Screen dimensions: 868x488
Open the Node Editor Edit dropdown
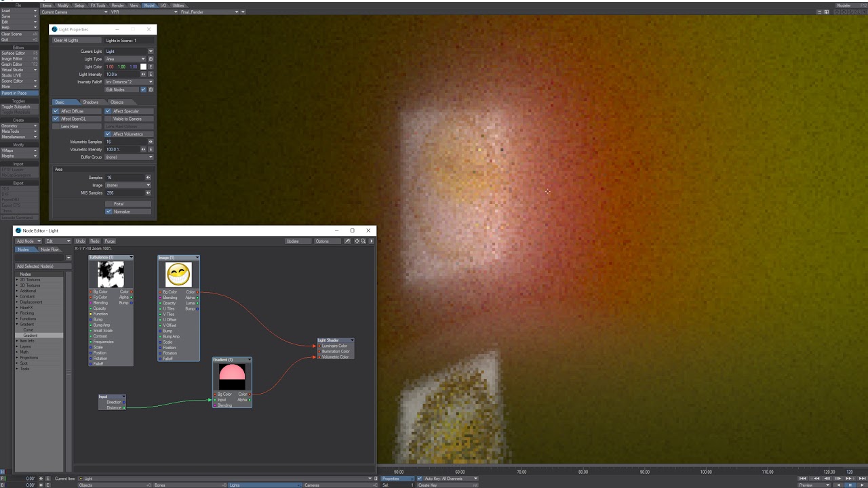[58, 241]
